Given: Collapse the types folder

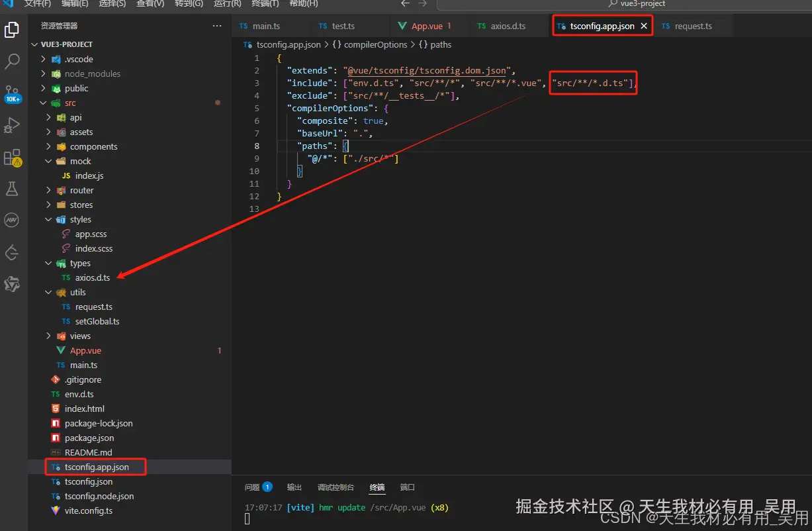Looking at the screenshot, I should pyautogui.click(x=130, y=263).
